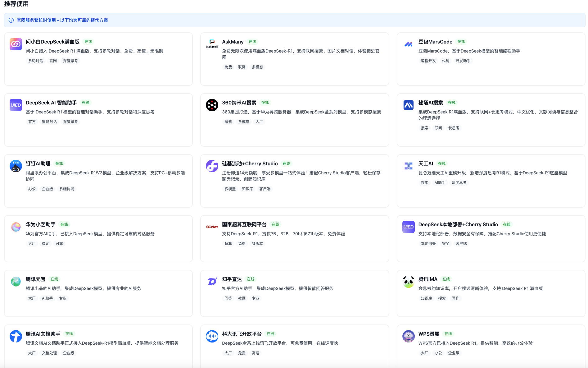Select the SCNet logo for 国家超算互联网平台
This screenshot has height=368, width=588.
[x=212, y=227]
